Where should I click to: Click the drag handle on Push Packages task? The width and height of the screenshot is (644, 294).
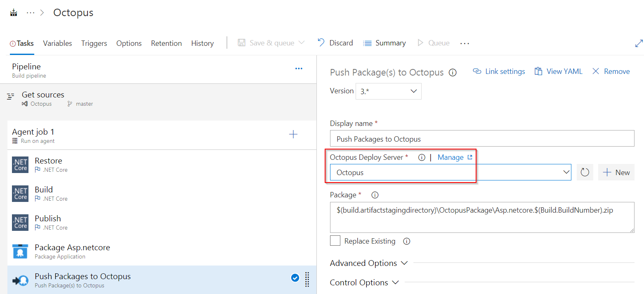point(307,280)
